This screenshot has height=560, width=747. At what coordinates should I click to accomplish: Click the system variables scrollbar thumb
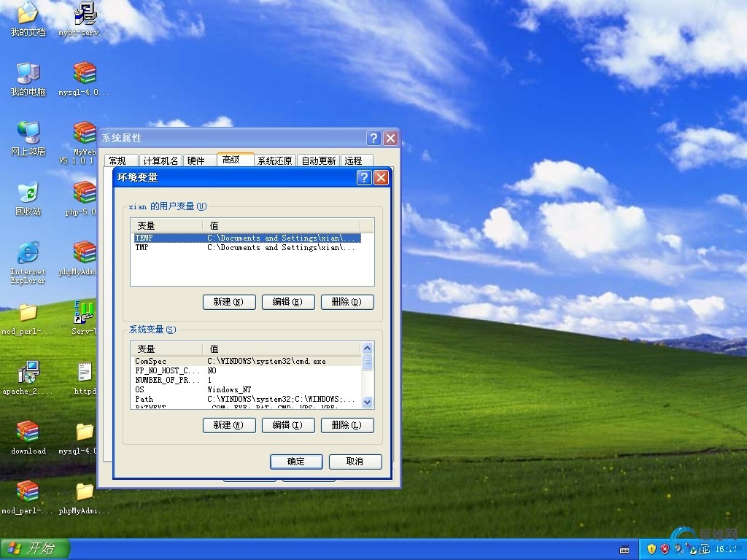368,362
